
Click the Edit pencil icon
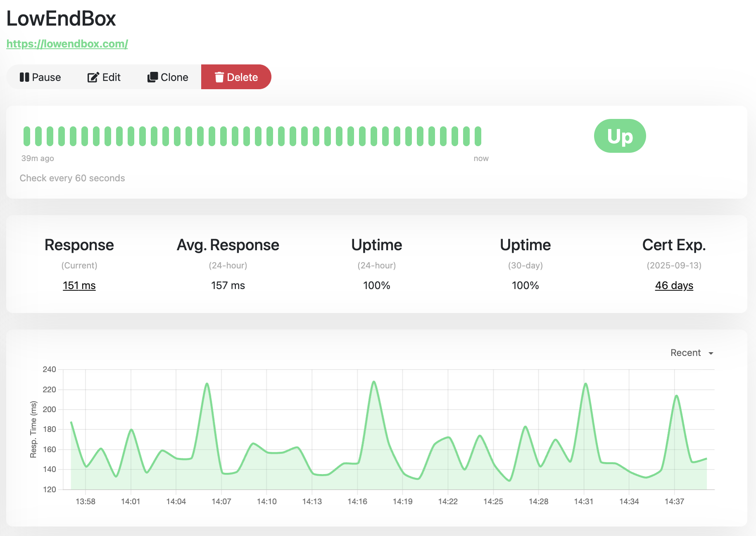[93, 77]
